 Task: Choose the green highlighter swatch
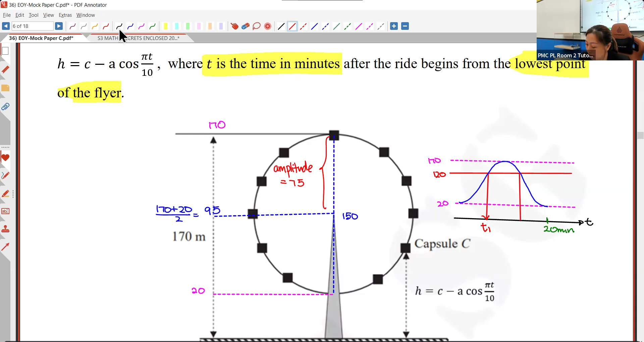coord(188,26)
